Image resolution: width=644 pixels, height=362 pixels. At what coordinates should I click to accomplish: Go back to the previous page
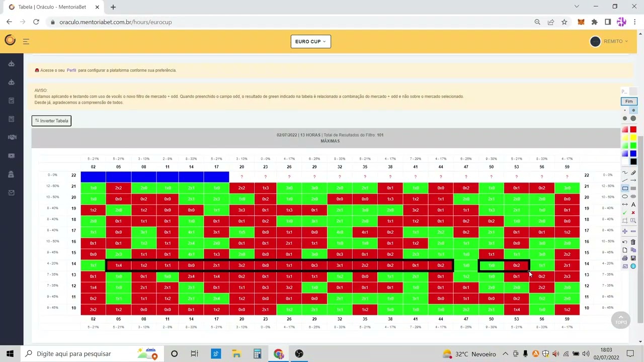pyautogui.click(x=9, y=22)
